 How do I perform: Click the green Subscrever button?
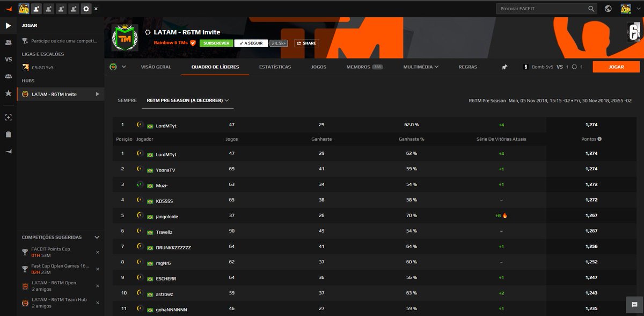pyautogui.click(x=216, y=43)
